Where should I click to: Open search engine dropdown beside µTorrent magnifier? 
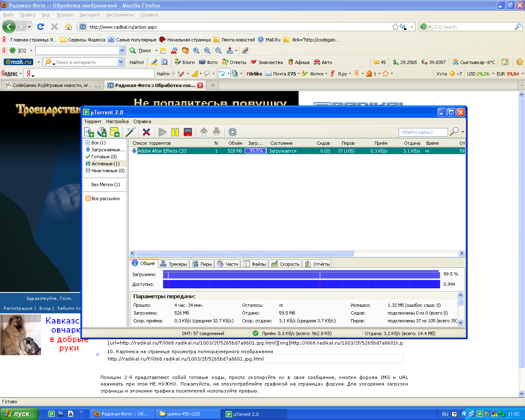point(463,132)
